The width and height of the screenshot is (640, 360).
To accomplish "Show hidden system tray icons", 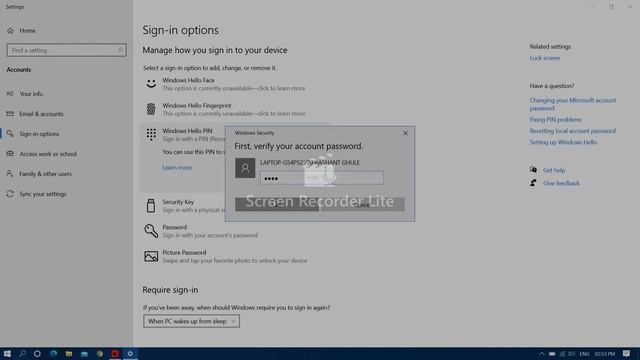I will pyautogui.click(x=542, y=354).
